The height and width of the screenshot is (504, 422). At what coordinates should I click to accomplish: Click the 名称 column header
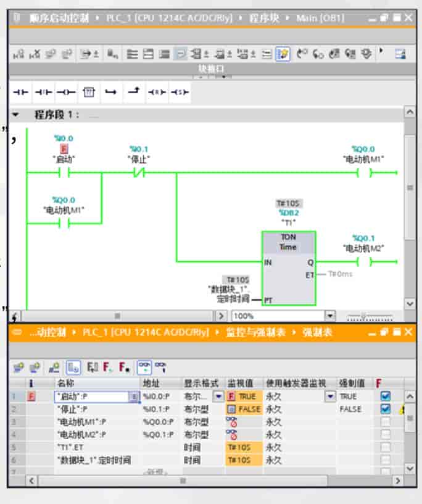97,383
